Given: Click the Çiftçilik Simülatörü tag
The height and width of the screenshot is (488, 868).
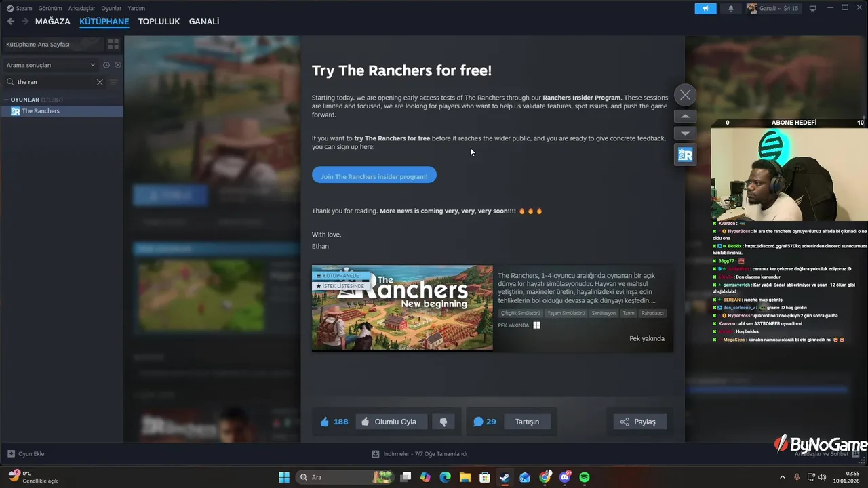Looking at the screenshot, I should click(x=521, y=313).
